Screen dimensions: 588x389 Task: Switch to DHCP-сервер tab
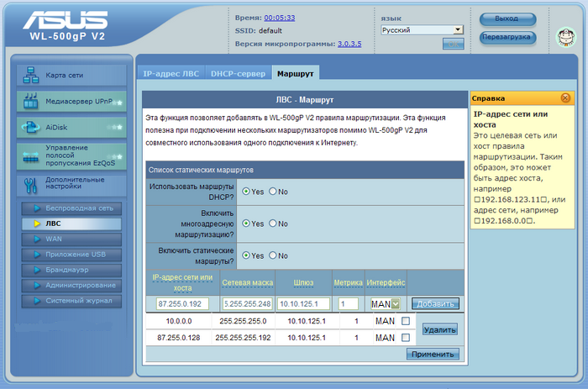[x=238, y=74]
